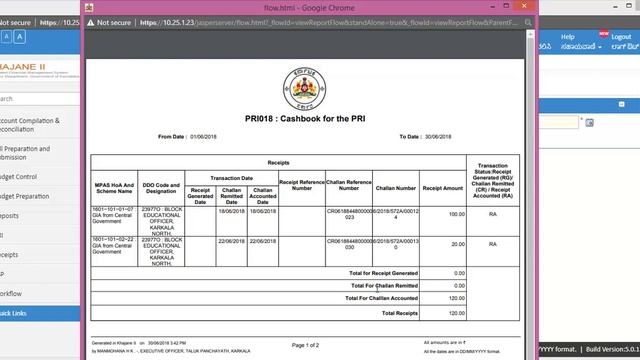Click the To Date value 30/06/2018
640x360 pixels.
(438, 137)
